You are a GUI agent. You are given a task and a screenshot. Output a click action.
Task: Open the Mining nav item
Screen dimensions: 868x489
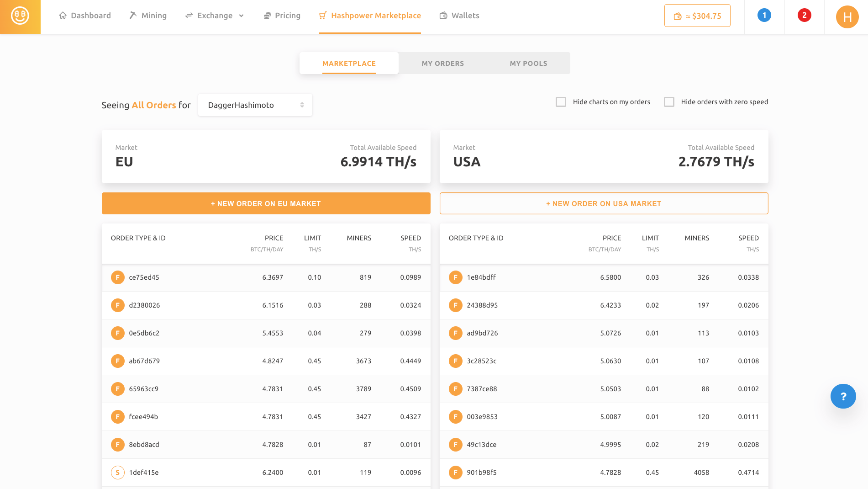click(148, 16)
